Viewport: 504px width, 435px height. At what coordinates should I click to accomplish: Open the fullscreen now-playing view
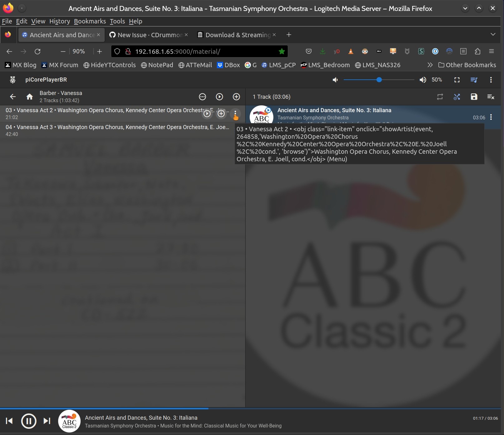[x=457, y=80]
